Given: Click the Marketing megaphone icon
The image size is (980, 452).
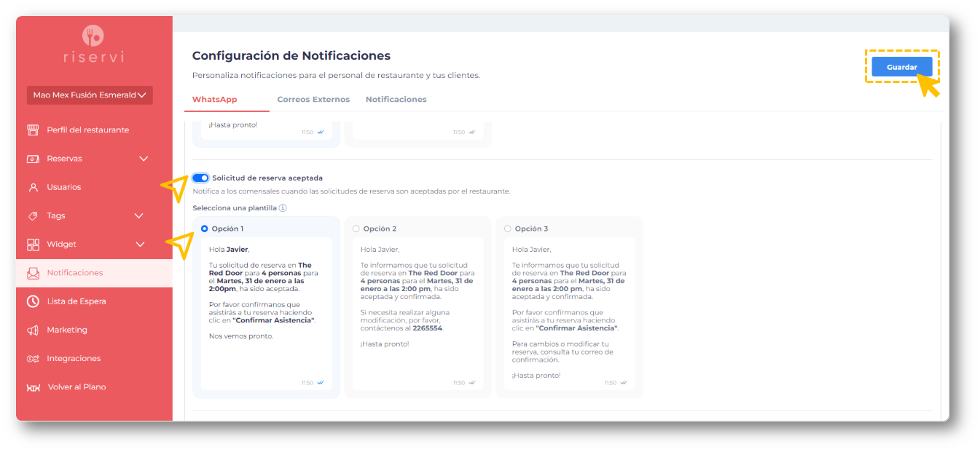Looking at the screenshot, I should click(33, 330).
